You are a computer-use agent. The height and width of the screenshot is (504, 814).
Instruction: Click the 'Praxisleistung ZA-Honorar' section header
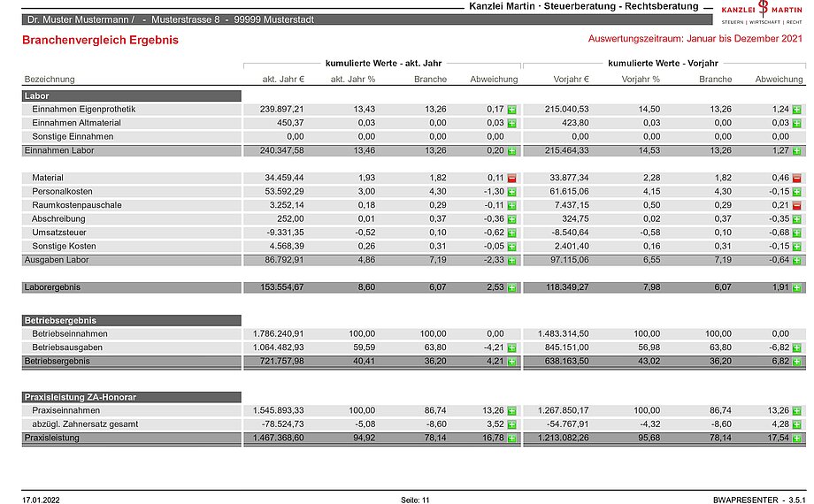tap(131, 397)
